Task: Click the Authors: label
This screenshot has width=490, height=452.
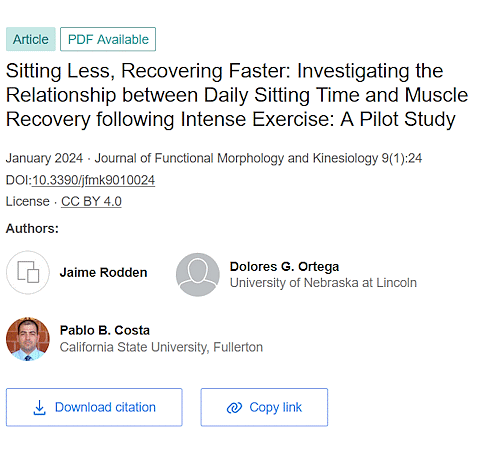Action: [x=32, y=229]
